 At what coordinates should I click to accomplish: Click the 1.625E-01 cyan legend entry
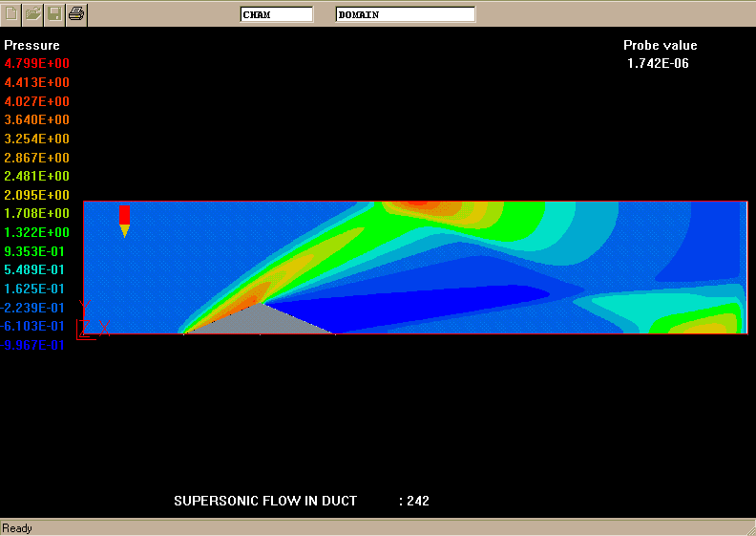(x=36, y=289)
